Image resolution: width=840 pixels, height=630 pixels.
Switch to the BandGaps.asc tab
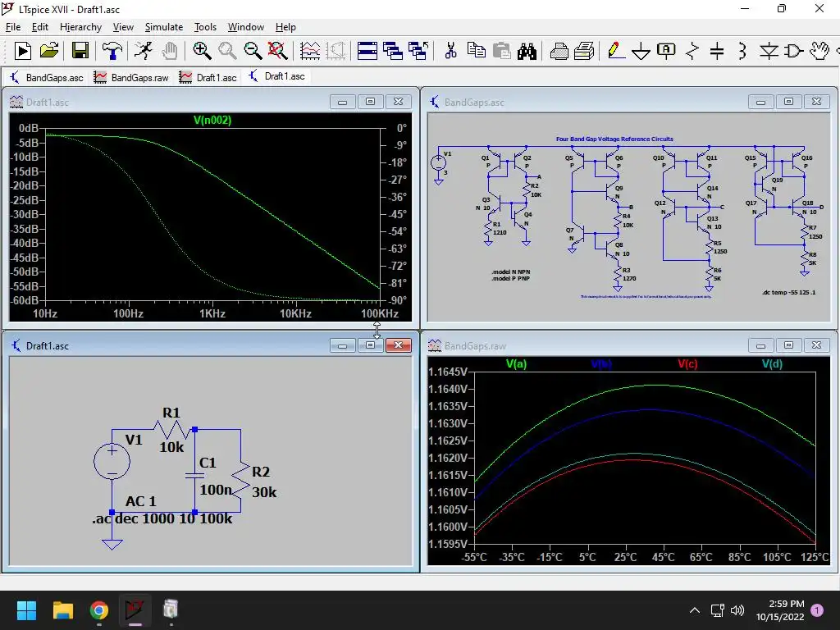point(48,77)
